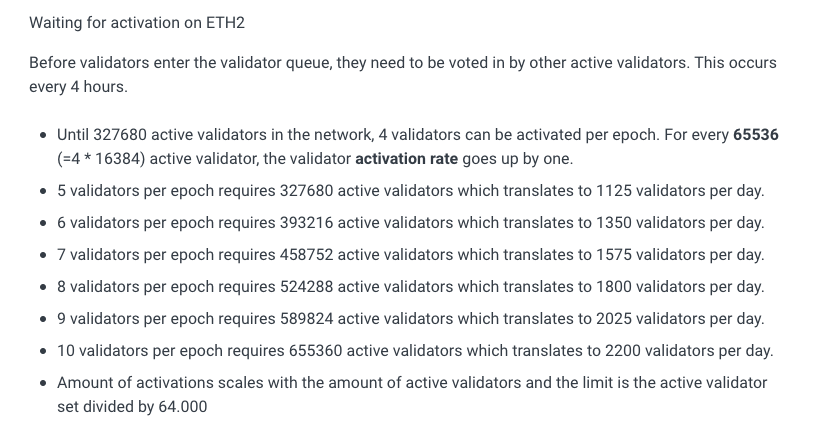Click the bold words activation rate
Viewport: 832px width, 443px height.
[x=406, y=159]
